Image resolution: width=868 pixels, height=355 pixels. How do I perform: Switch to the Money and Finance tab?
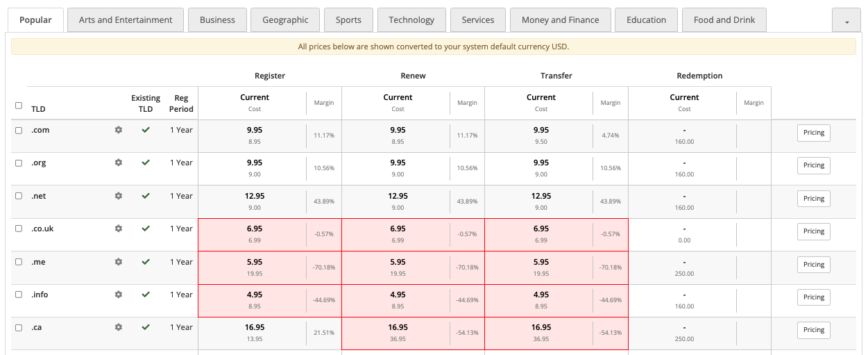pyautogui.click(x=560, y=20)
